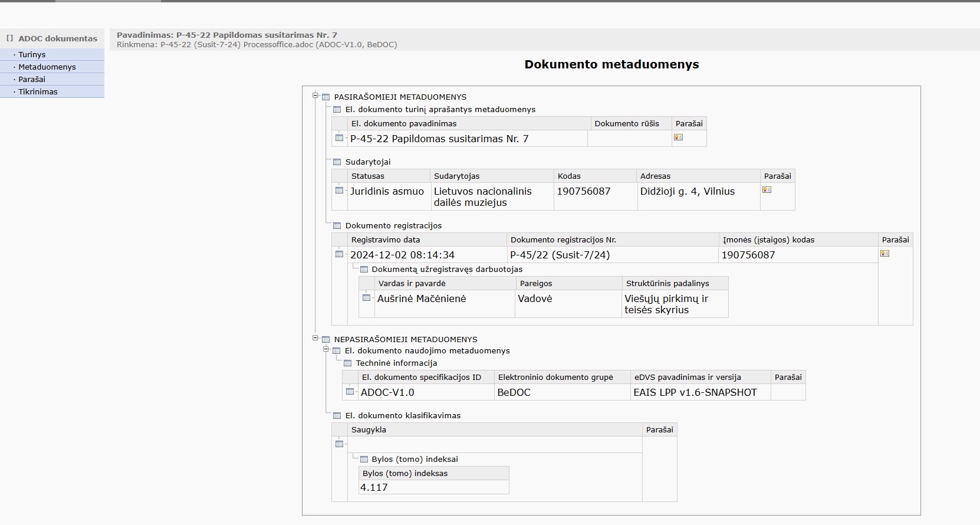
Task: Click the registration number P-45/22 (Susit-7/24) cell
Action: click(x=560, y=255)
